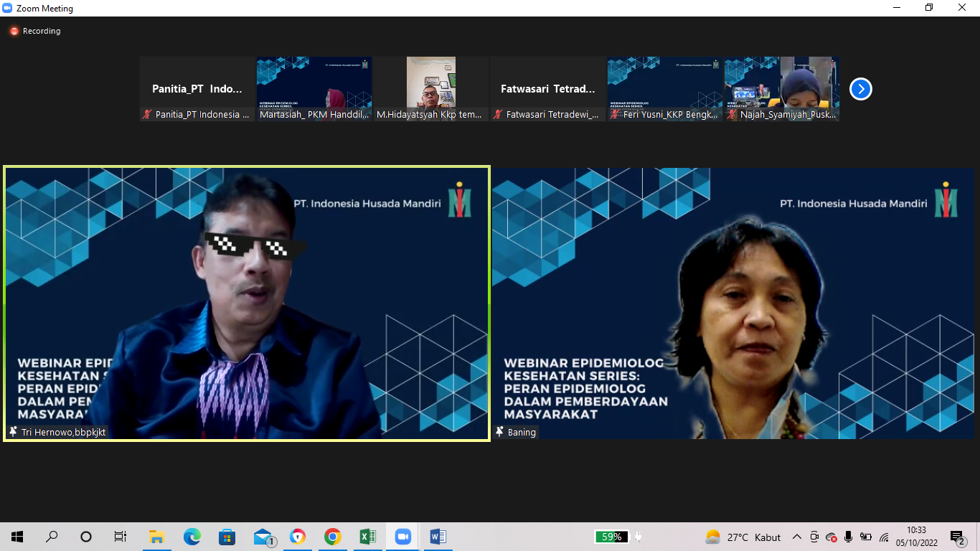This screenshot has height=551, width=980.
Task: Switch to Word on taskbar
Action: (438, 537)
